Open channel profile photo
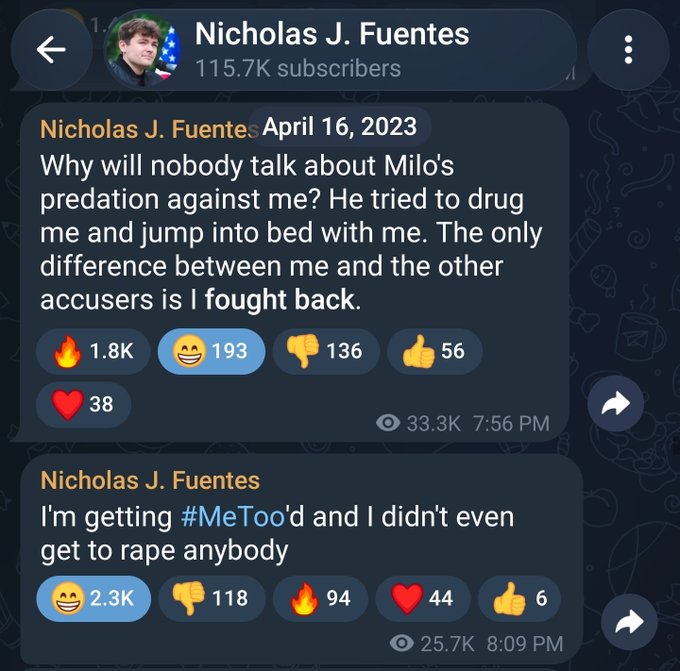Viewport: 680px width, 671px height. coord(143,49)
